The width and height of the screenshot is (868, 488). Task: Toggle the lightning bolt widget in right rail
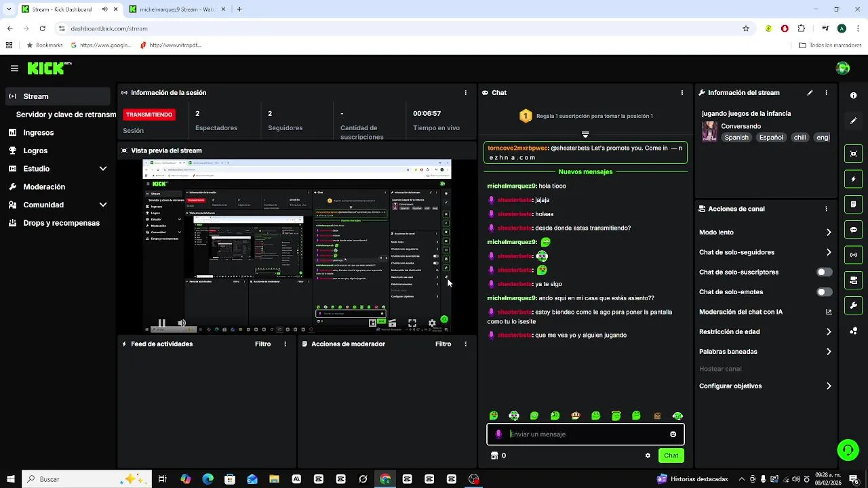click(854, 179)
